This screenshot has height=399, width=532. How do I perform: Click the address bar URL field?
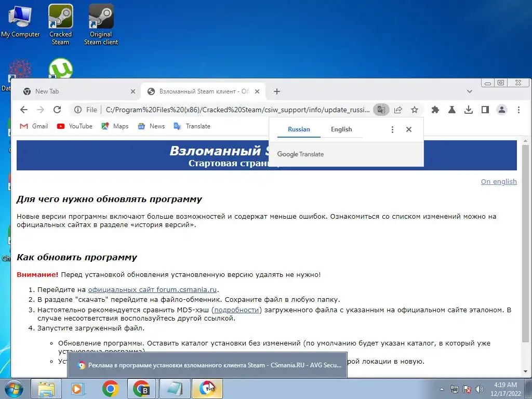(x=237, y=110)
